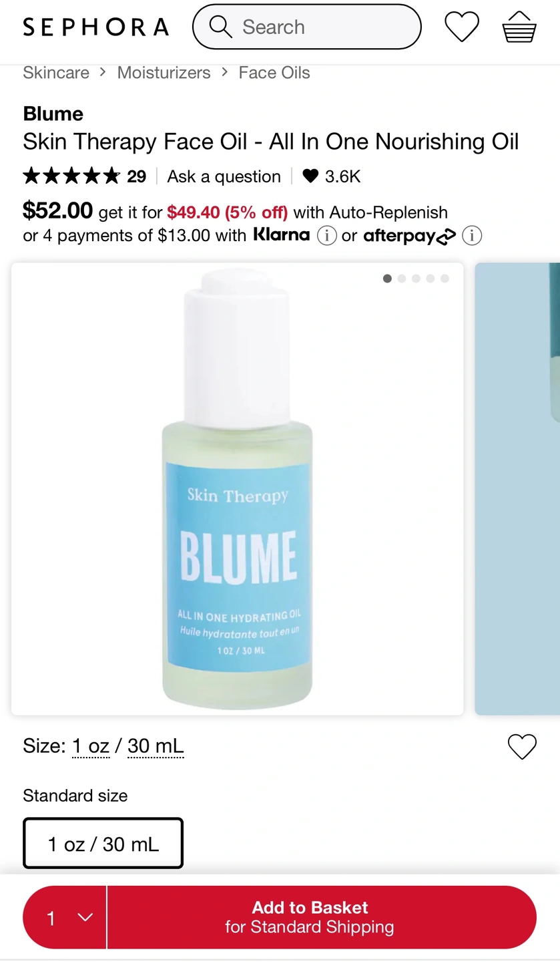This screenshot has height=962, width=560.
Task: Open the shopping basket icon
Action: pyautogui.click(x=519, y=27)
